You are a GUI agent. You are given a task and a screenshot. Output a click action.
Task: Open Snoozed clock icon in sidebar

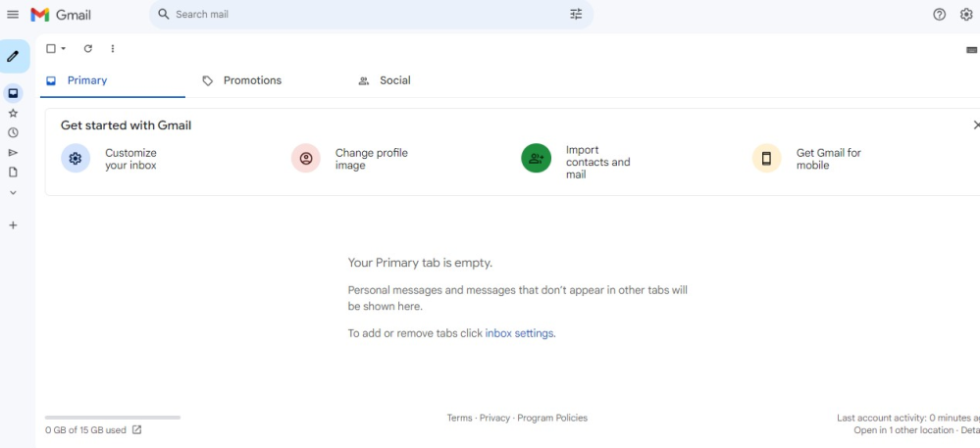click(x=13, y=132)
